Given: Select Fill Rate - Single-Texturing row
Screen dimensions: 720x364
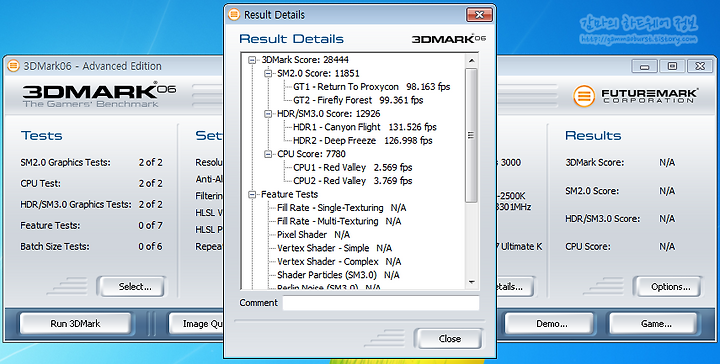Looking at the screenshot, I should pos(342,208).
